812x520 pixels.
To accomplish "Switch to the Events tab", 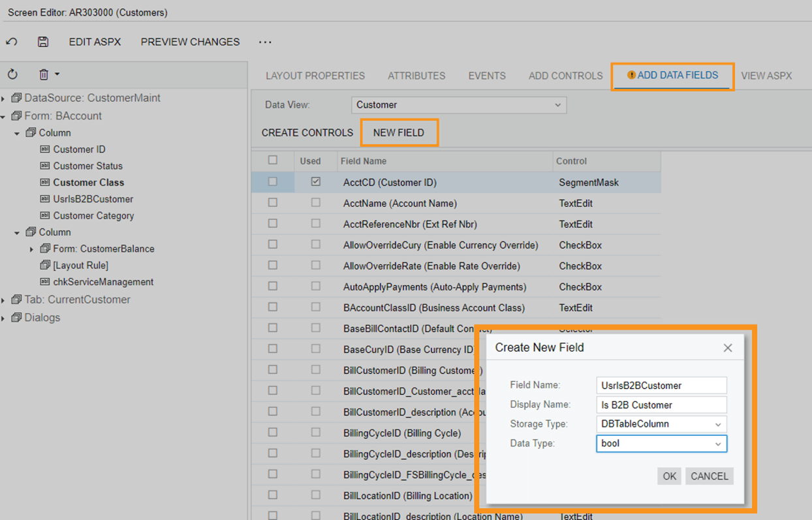I will pyautogui.click(x=487, y=76).
